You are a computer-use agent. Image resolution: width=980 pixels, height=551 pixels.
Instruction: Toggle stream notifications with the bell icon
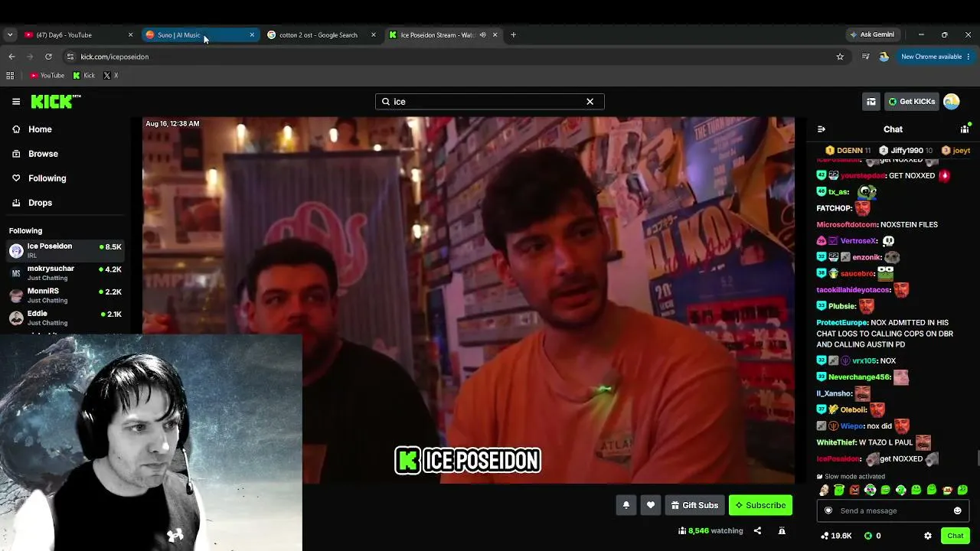pos(626,505)
